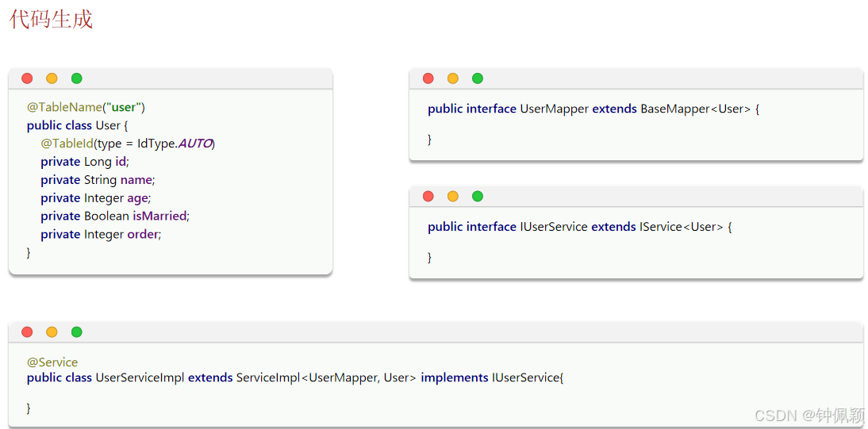Select the 'private String name;' field line
The width and height of the screenshot is (868, 429).
(98, 180)
